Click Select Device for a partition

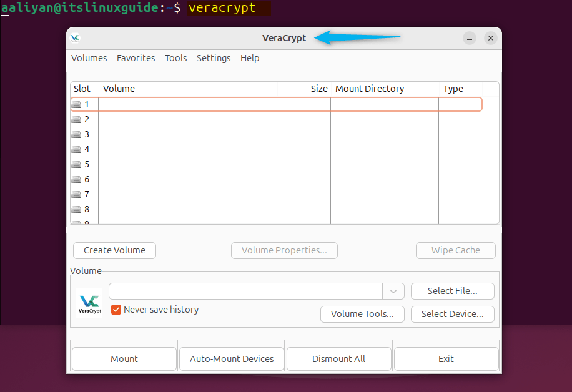tap(452, 314)
